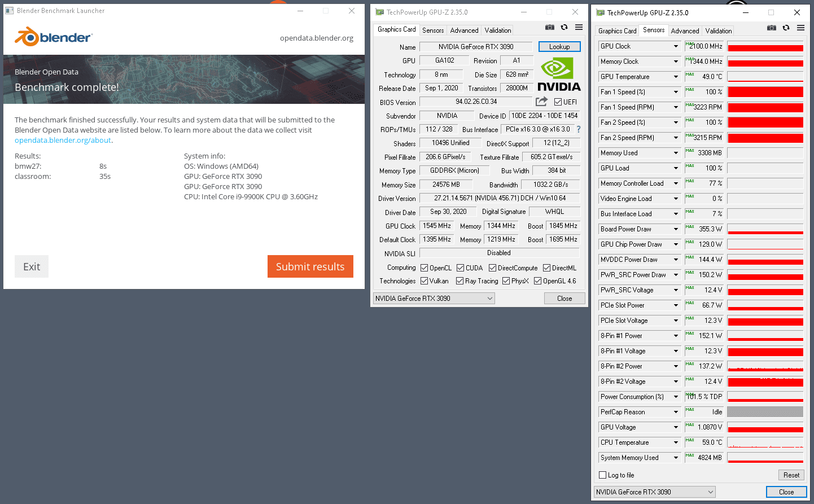814x504 pixels.
Task: Expand the System Memory Used dropdown arrow
Action: coord(676,458)
